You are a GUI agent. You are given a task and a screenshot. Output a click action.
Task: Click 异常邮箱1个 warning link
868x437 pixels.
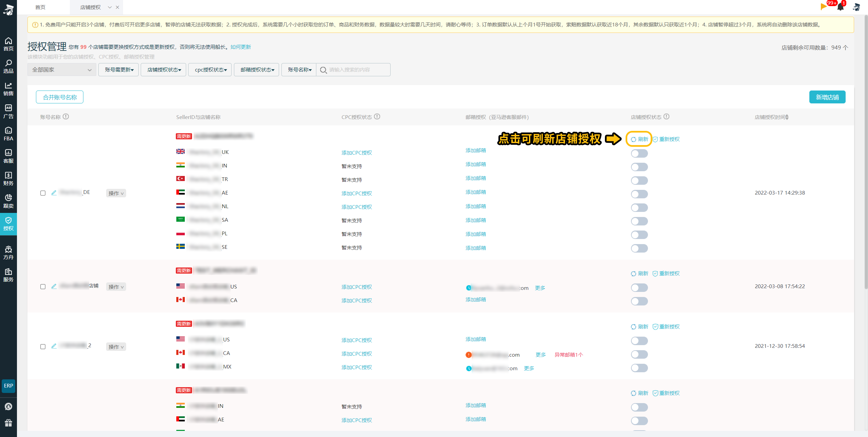coord(569,355)
